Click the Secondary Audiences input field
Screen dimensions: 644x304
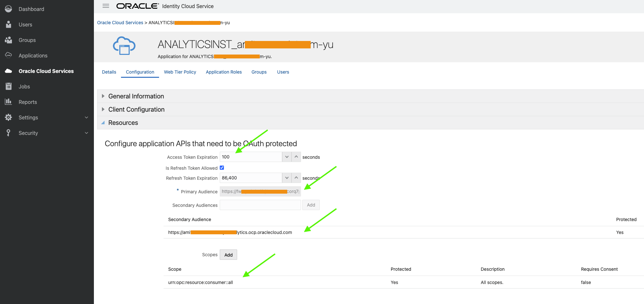[x=260, y=205]
